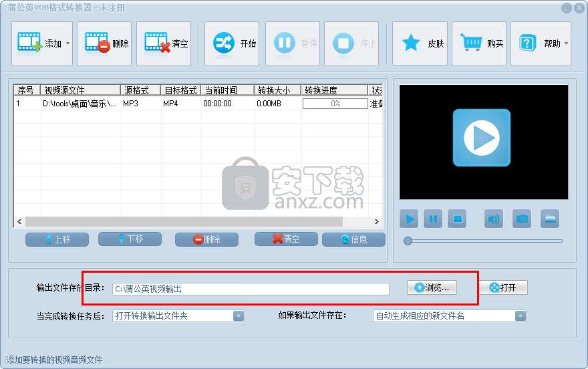Open the 皮肤 skin star button

point(420,43)
